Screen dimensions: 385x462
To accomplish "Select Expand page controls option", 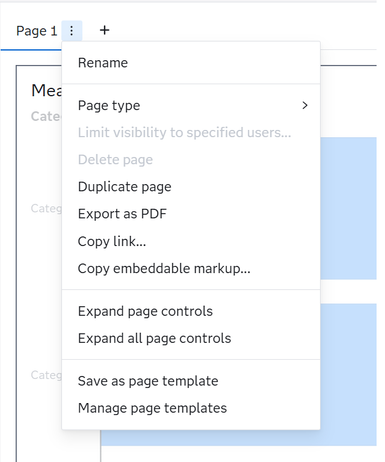I will coord(191,311).
